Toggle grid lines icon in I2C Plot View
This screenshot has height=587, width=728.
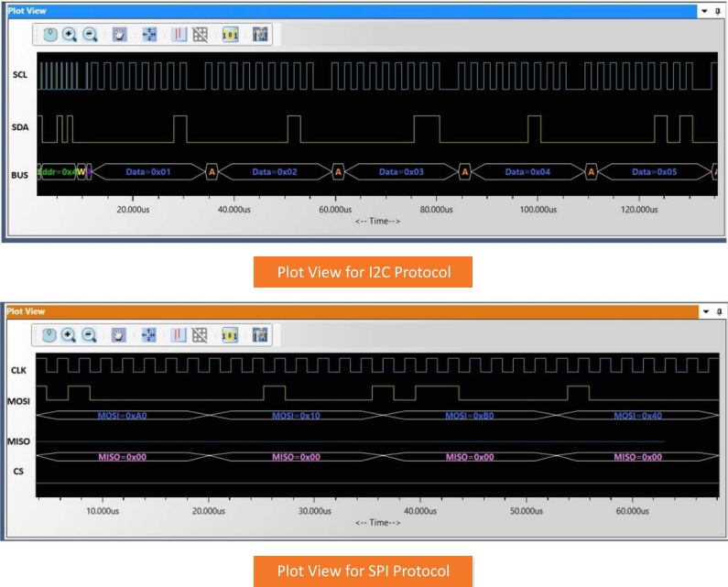pyautogui.click(x=201, y=35)
